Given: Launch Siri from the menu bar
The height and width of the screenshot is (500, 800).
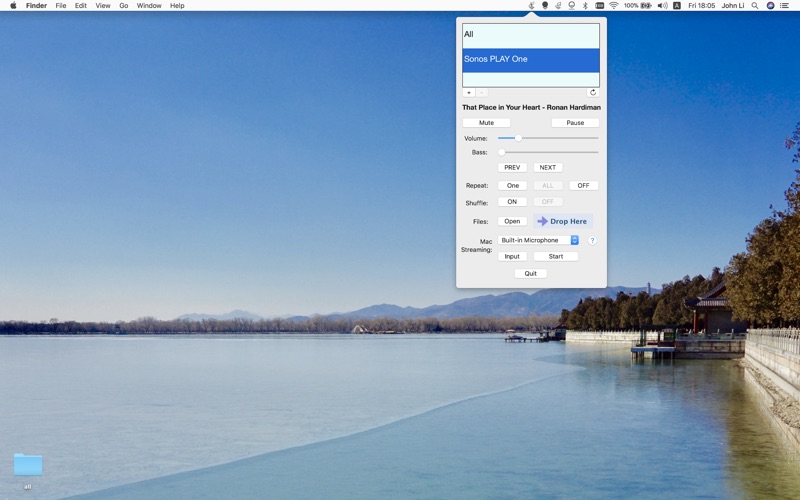Looking at the screenshot, I should point(770,6).
